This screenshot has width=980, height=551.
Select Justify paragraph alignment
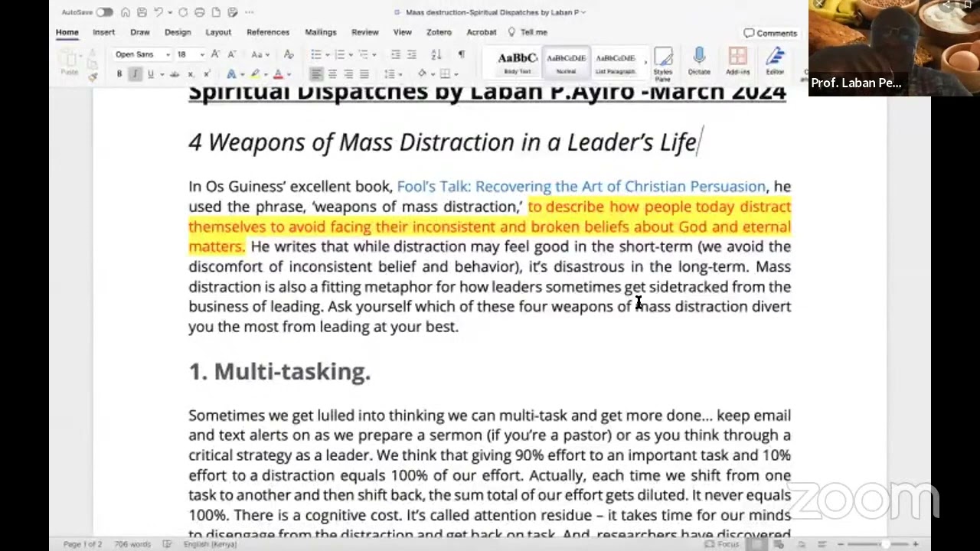coord(364,74)
